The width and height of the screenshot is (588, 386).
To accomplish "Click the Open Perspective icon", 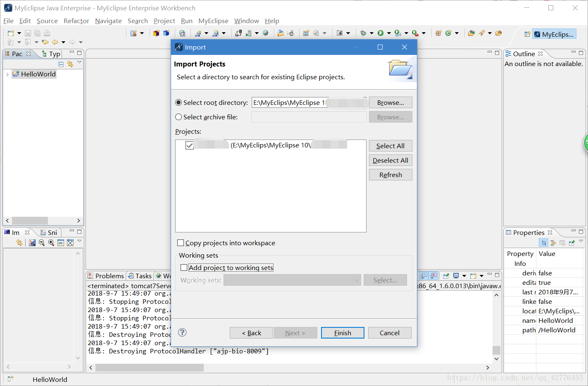I will pos(527,34).
